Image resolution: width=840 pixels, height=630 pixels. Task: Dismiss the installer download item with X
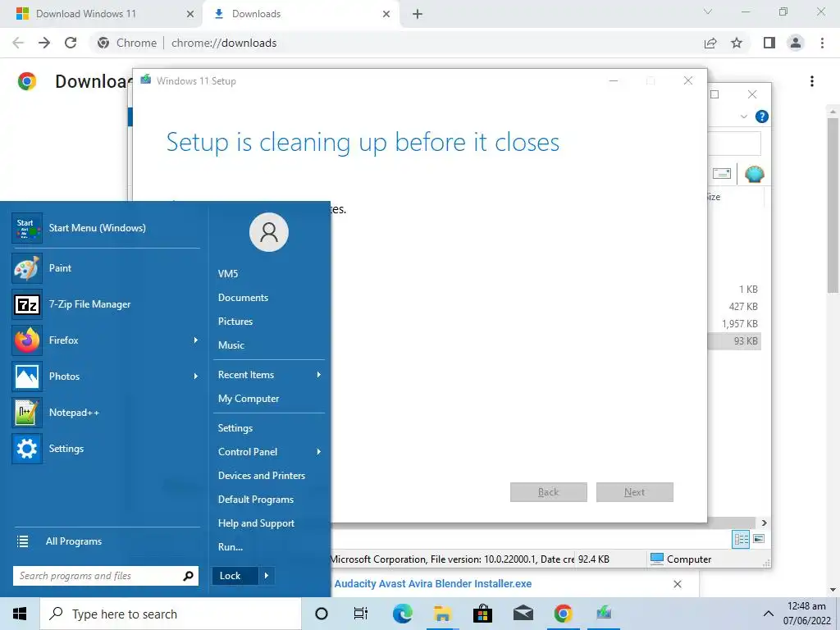(678, 584)
